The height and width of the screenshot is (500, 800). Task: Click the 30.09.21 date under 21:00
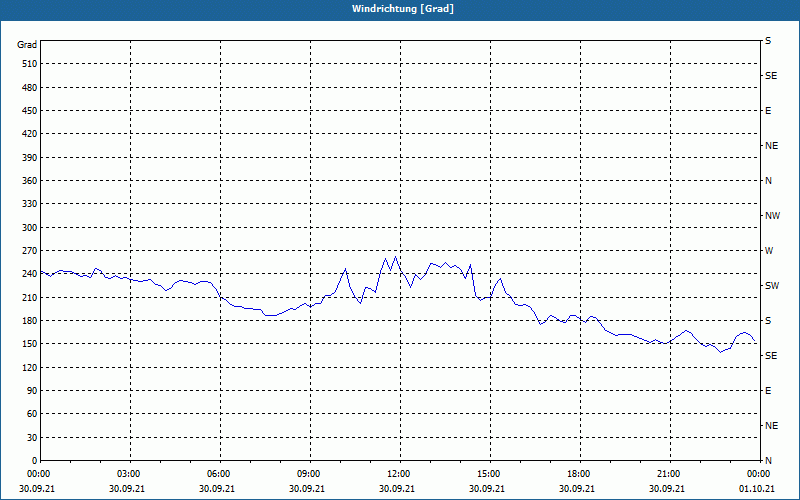[x=667, y=489]
